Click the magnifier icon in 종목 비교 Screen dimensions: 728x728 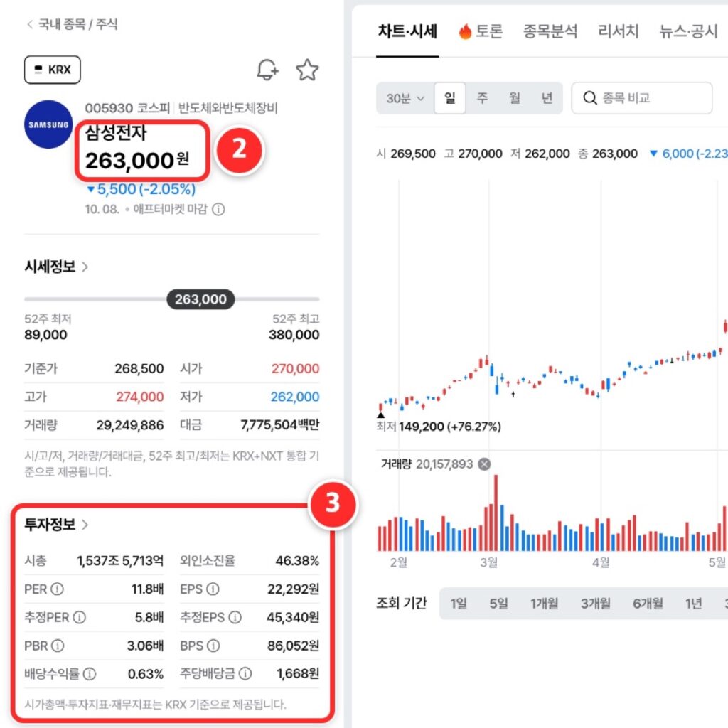590,98
